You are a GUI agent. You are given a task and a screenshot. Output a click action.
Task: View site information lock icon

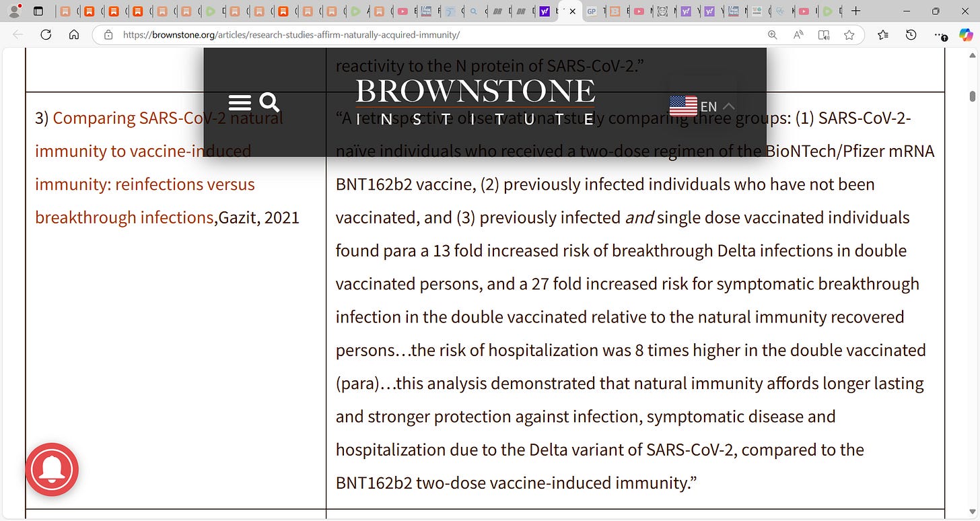[x=108, y=35]
